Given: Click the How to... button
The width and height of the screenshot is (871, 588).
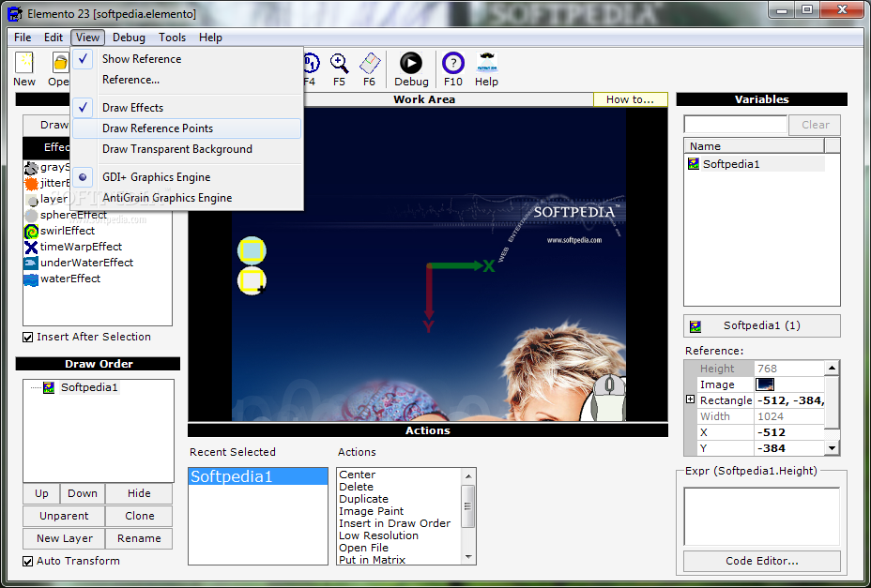Looking at the screenshot, I should (630, 99).
